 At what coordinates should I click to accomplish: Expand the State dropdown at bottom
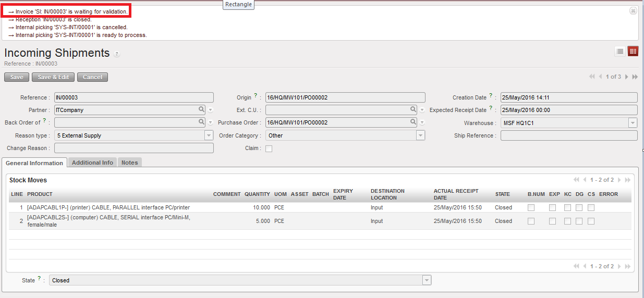pos(427,280)
